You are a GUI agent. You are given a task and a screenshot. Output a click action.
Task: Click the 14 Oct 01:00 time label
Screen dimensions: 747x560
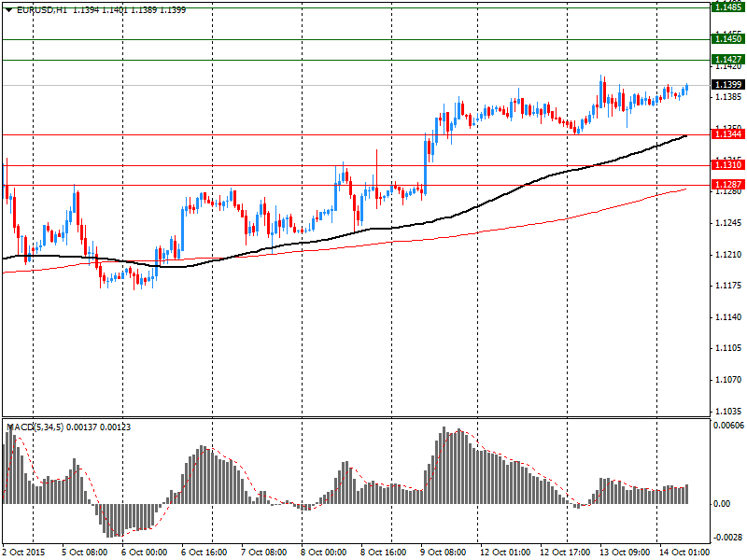click(684, 553)
